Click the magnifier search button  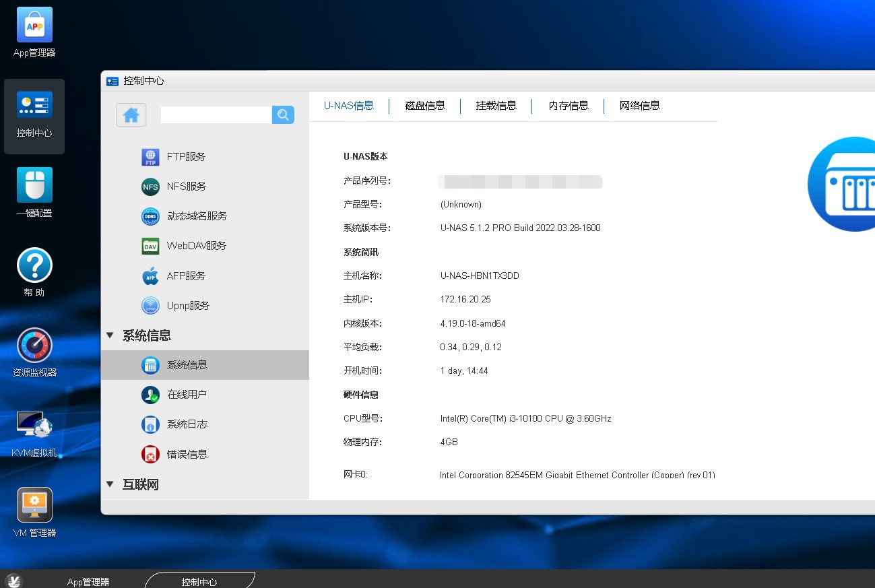(x=283, y=115)
